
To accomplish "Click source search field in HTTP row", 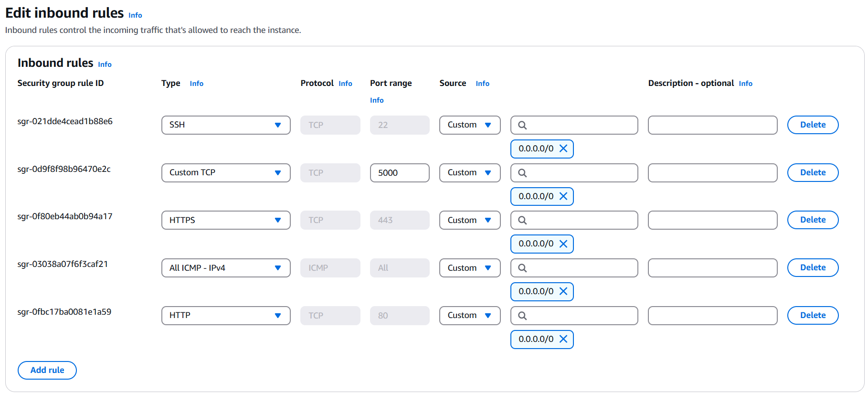I will (574, 316).
